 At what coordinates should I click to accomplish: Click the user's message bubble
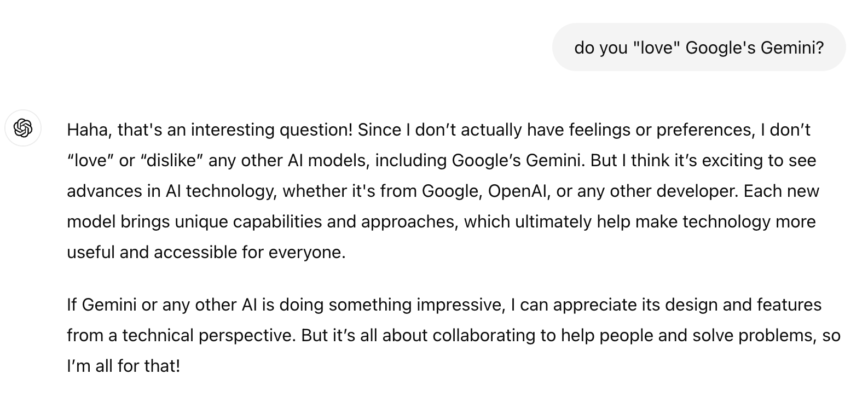click(698, 48)
